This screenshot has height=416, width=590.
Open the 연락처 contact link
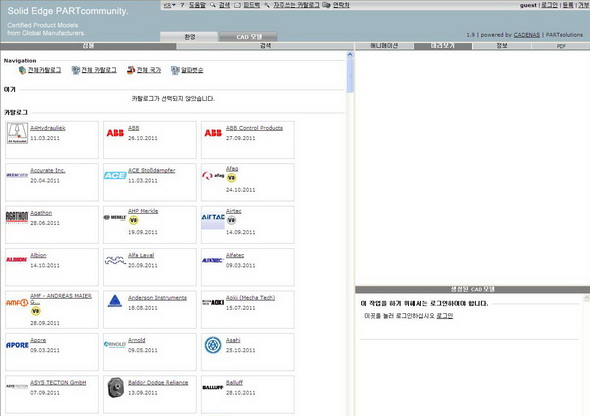click(x=341, y=5)
